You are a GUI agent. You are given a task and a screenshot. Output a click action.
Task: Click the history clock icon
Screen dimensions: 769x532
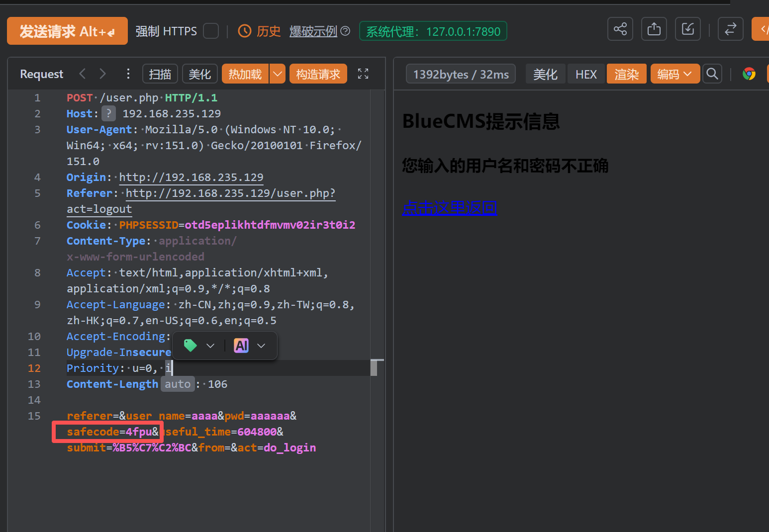pyautogui.click(x=245, y=31)
